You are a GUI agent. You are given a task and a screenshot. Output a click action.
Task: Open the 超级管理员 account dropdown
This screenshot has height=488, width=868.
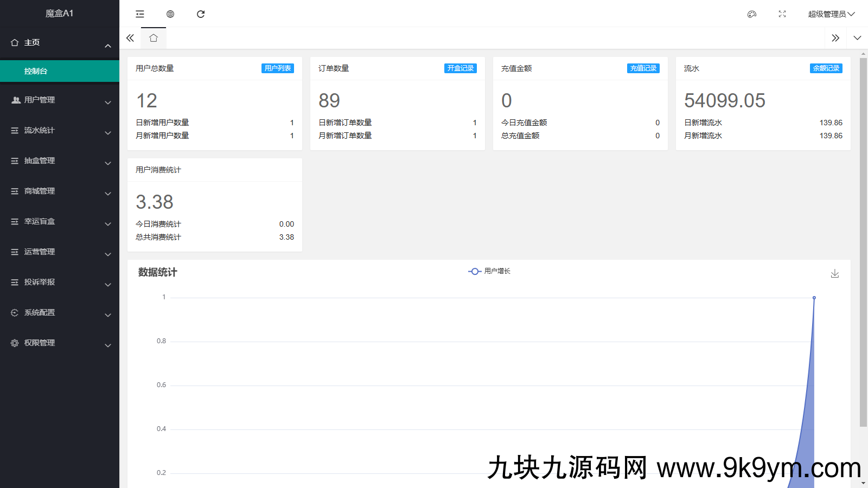pos(831,14)
